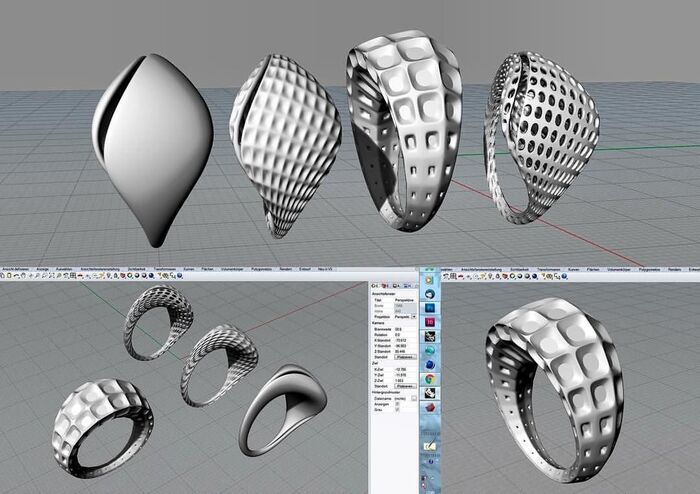Click the padlock Lock icon in left toolbar
700x494 pixels.
(116, 276)
